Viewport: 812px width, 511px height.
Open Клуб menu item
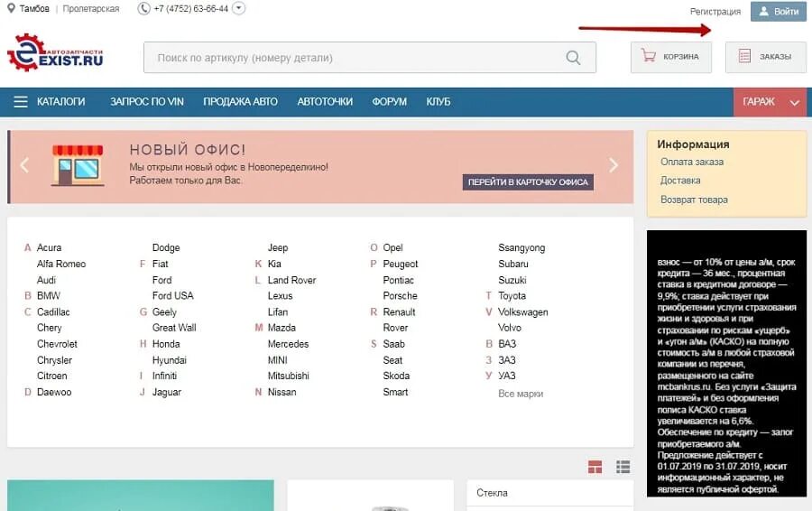(x=438, y=102)
